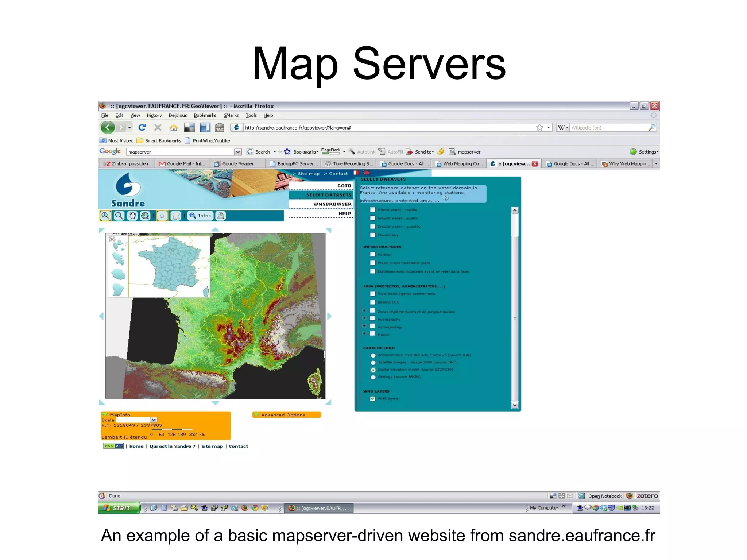Expand the Hydrogeology tree node
The image size is (747, 560).
tap(364, 326)
